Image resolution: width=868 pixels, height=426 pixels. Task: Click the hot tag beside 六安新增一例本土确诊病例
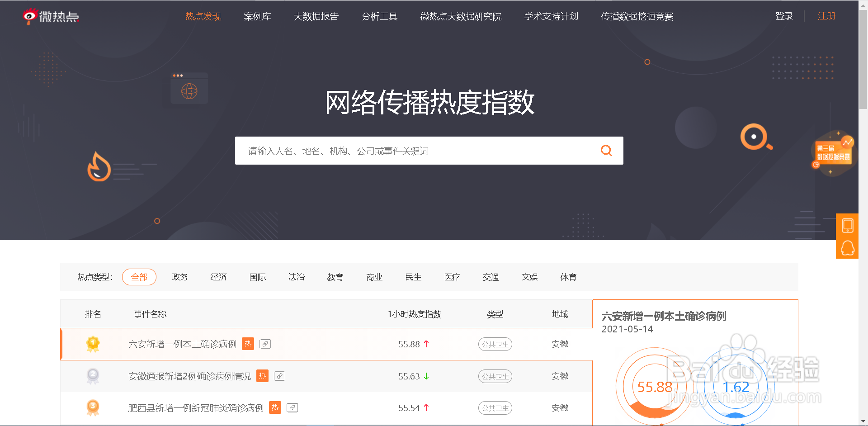pyautogui.click(x=248, y=344)
